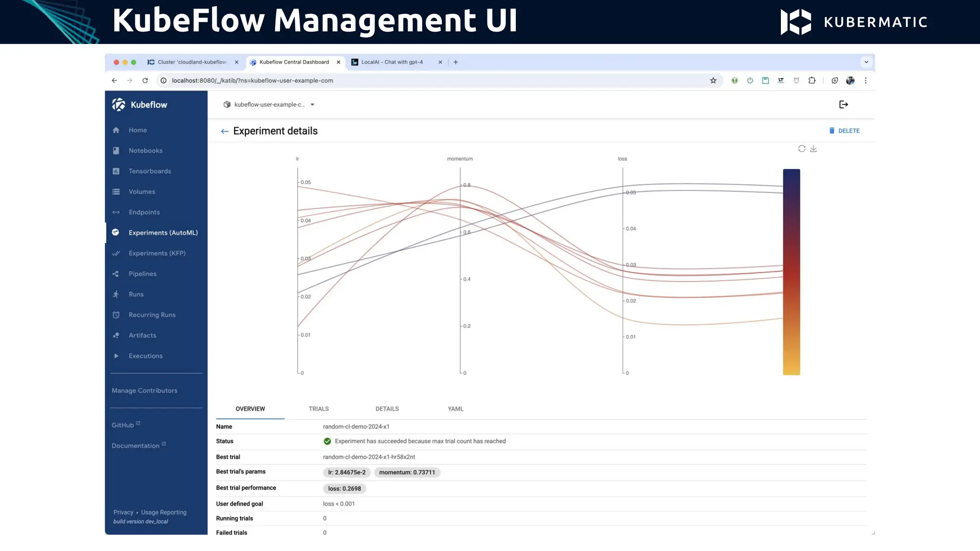Close the Kubeflow Central Dashboard tab
This screenshot has width=980, height=551.
pyautogui.click(x=338, y=62)
